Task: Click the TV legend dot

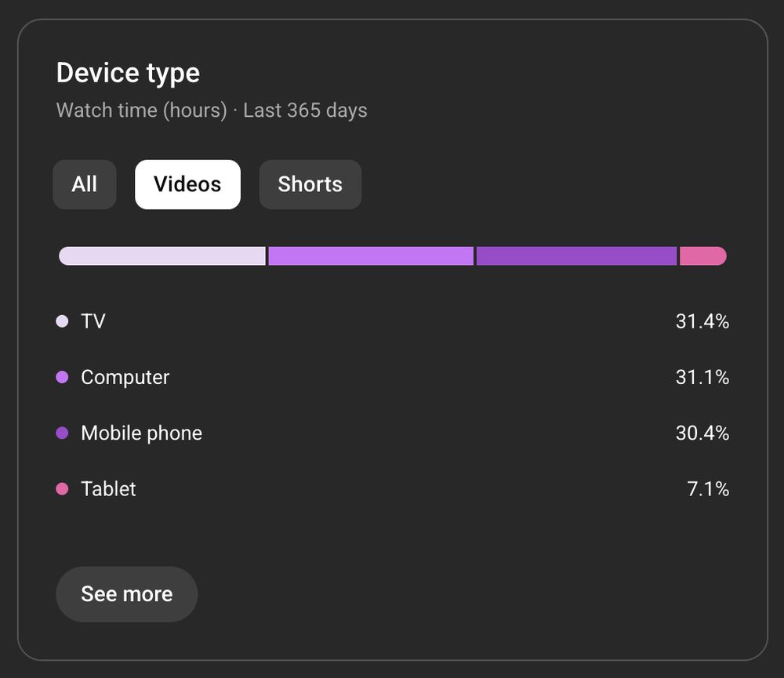Action: [x=62, y=321]
